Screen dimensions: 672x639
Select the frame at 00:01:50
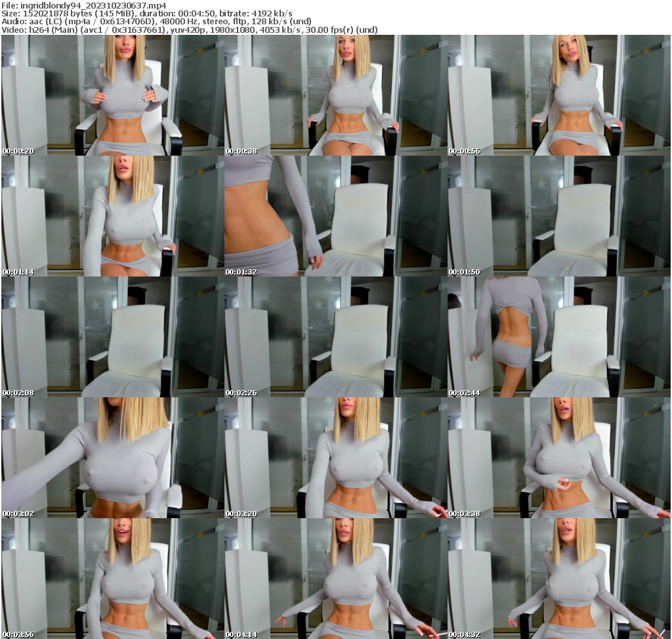[x=559, y=215]
